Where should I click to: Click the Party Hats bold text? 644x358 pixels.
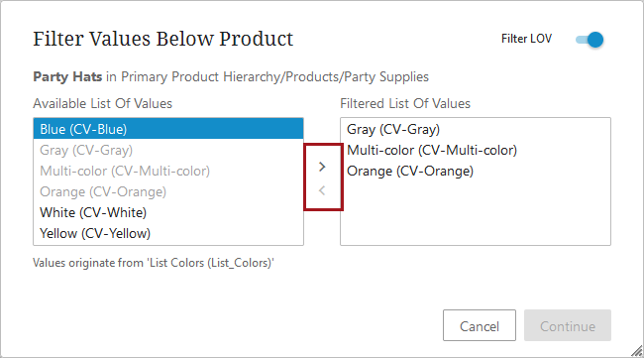coord(67,77)
